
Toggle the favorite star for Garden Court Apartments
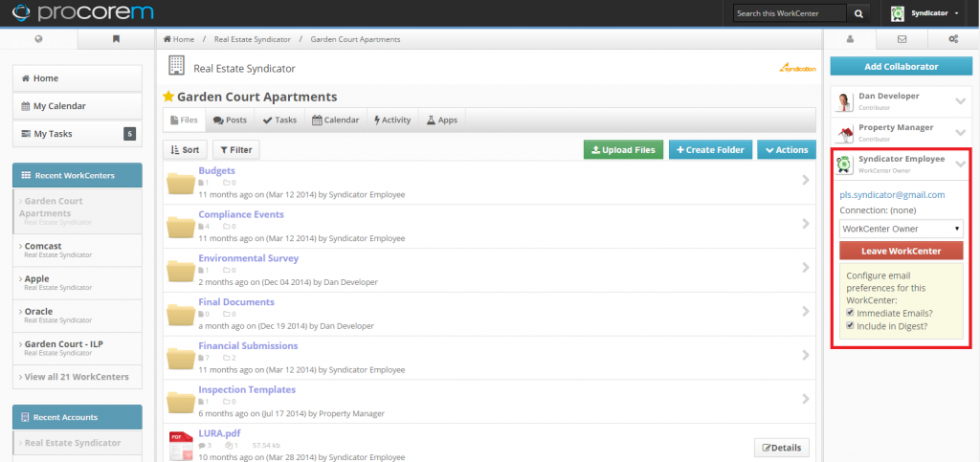pos(168,97)
